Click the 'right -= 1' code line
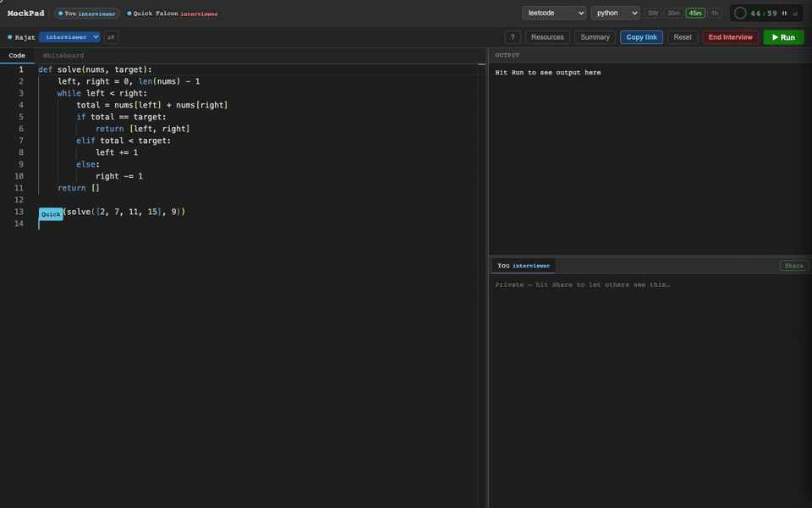 pos(119,176)
